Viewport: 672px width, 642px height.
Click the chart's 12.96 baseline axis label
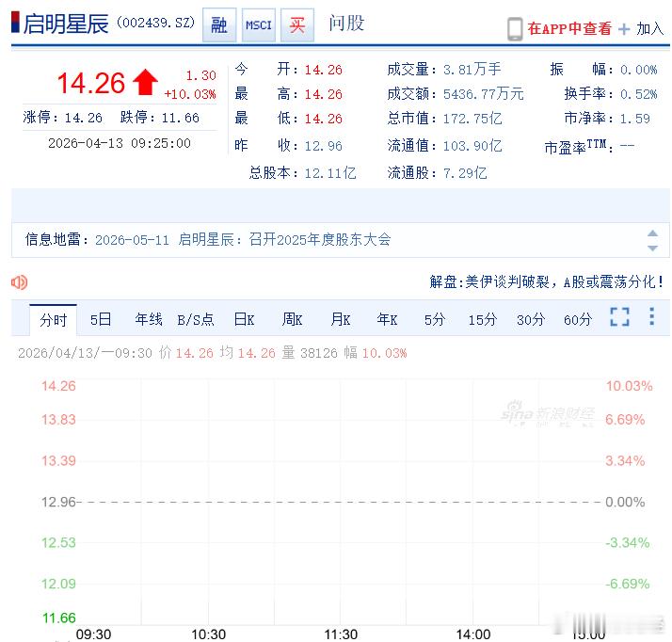pos(58,502)
